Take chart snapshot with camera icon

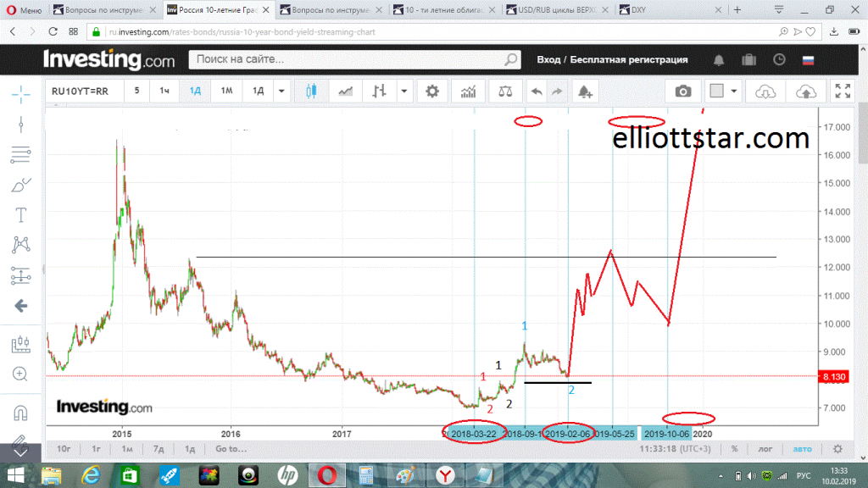click(x=683, y=91)
